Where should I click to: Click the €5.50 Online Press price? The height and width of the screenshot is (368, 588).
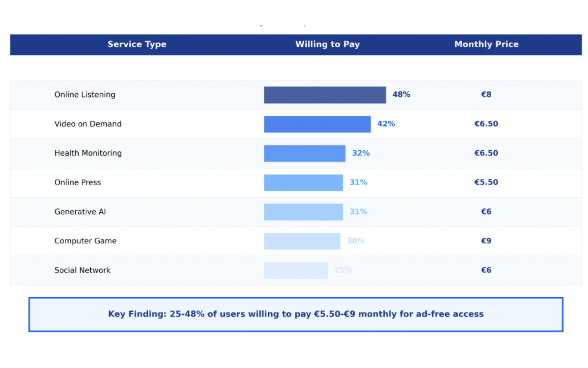[x=486, y=182]
